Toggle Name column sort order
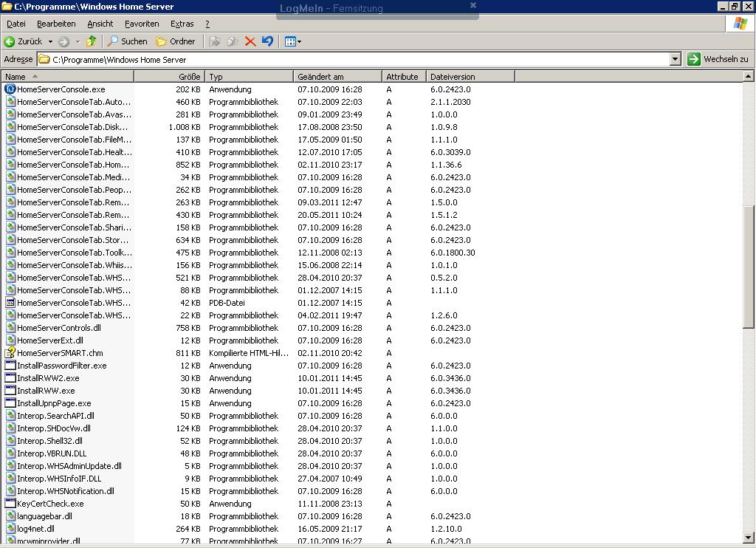The image size is (756, 548). pos(21,76)
